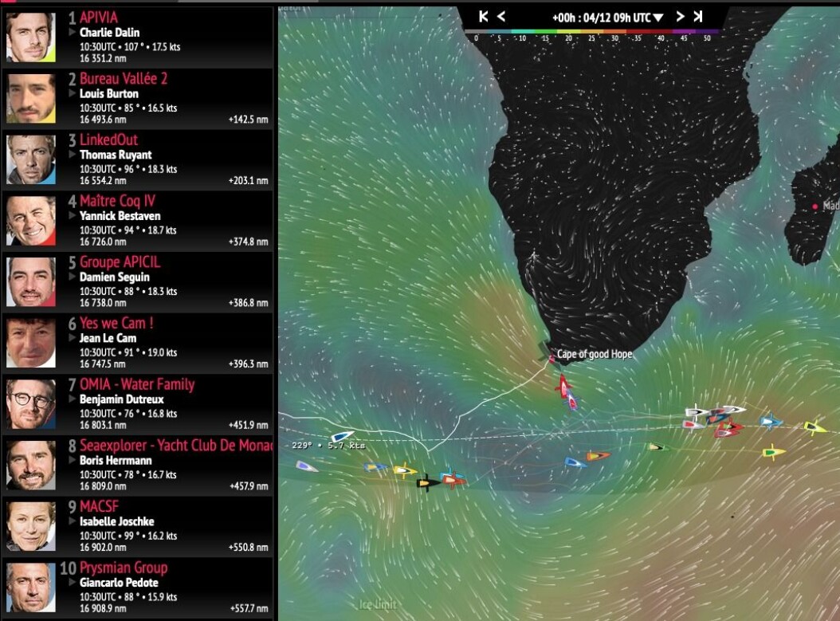The width and height of the screenshot is (840, 621).
Task: Open Yannick Bestaven's skipper photo
Action: (x=30, y=220)
